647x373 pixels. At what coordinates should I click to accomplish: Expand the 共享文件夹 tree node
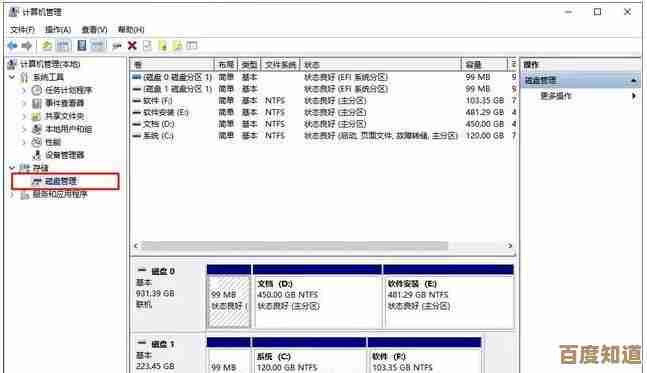[24, 116]
